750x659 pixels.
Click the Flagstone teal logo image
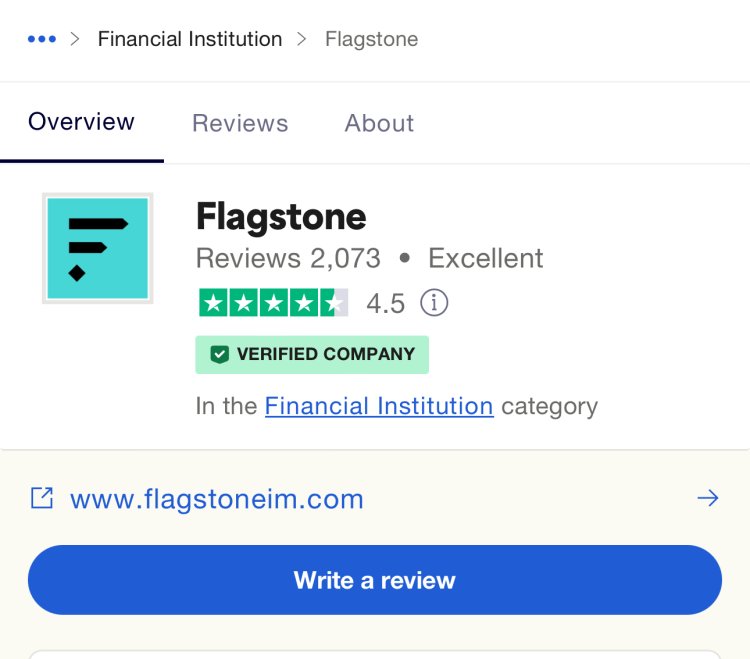[x=98, y=248]
